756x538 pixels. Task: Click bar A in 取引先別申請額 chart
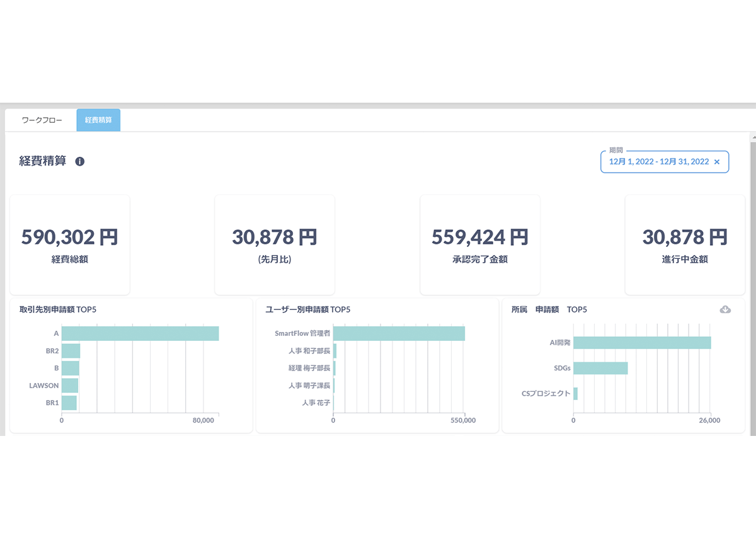140,334
